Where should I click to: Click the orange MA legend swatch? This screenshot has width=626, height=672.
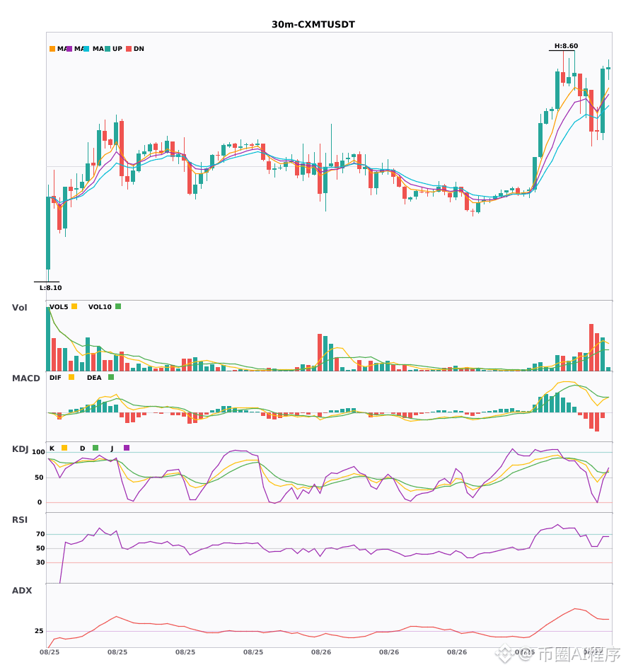52,49
